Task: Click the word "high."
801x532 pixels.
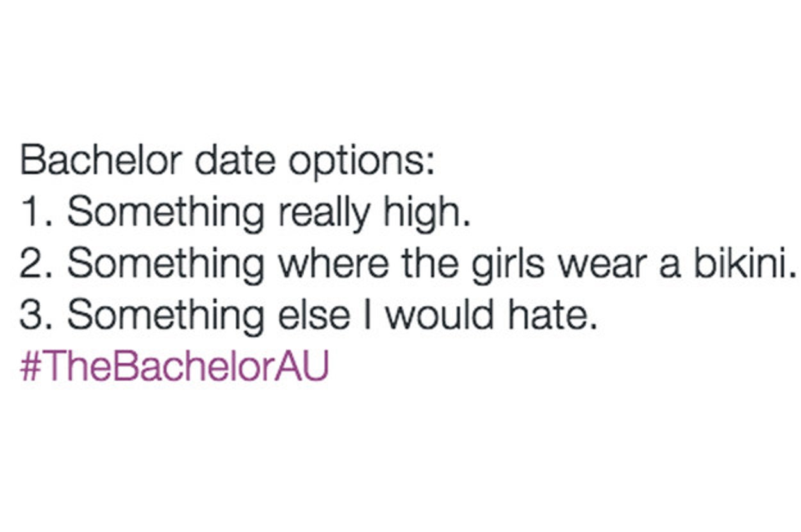Action: [x=427, y=213]
